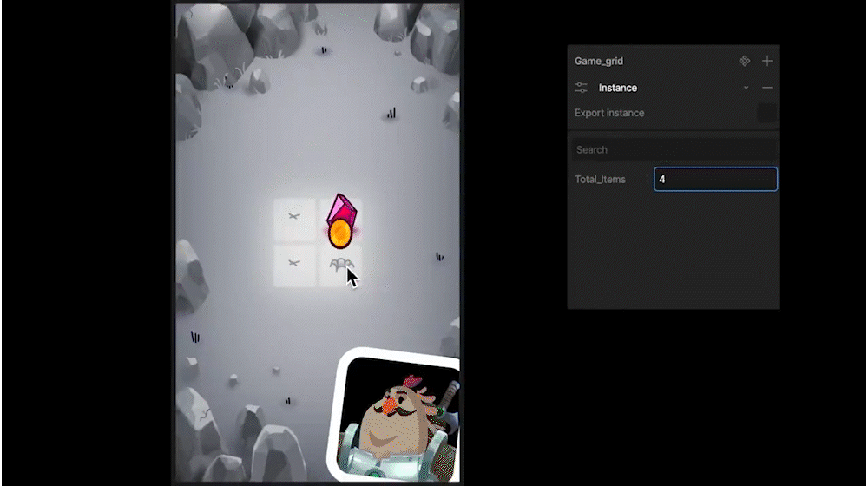Image resolution: width=868 pixels, height=486 pixels.
Task: Click the orange coin on the grid
Action: (340, 233)
